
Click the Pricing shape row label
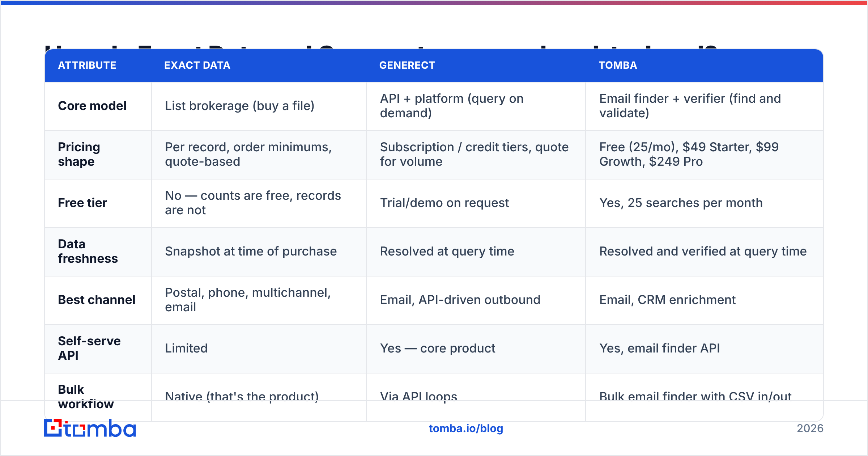click(x=79, y=154)
